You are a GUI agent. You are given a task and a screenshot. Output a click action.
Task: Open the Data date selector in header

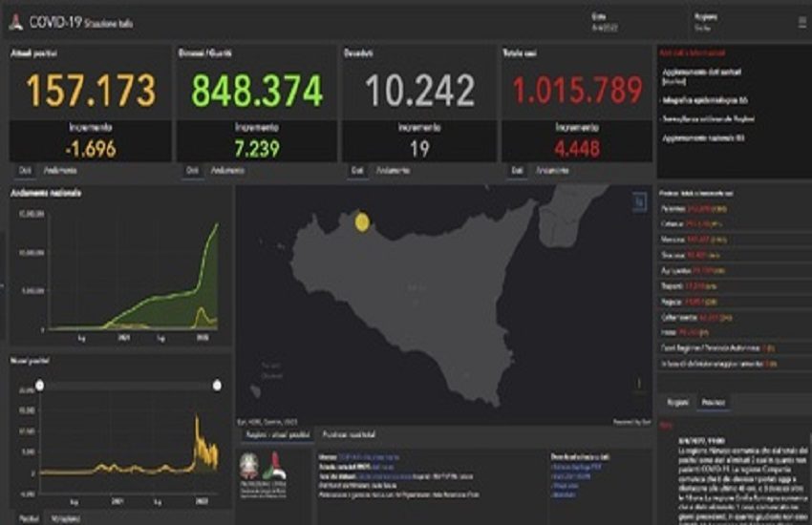pyautogui.click(x=600, y=22)
